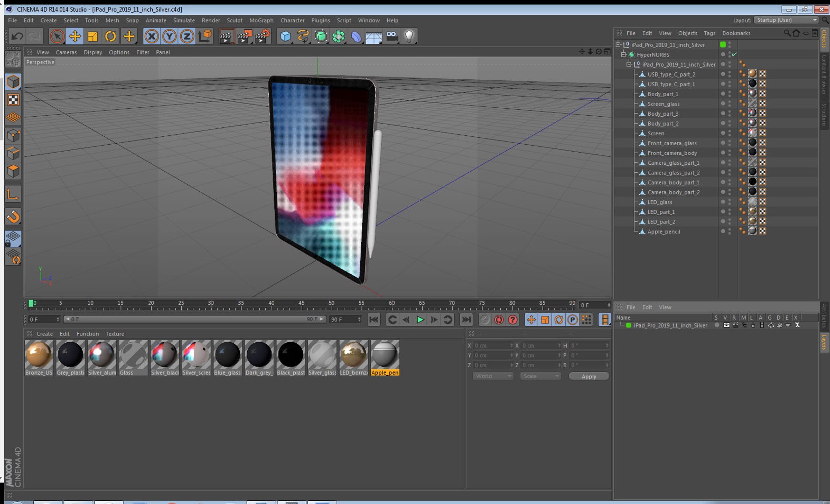Click the Object Manager search icon
This screenshot has width=830, height=504.
[787, 33]
